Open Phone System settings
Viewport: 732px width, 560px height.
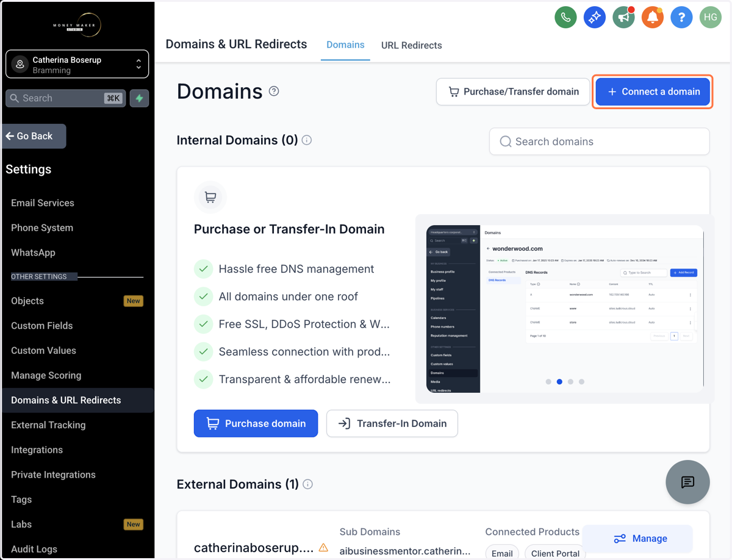point(42,228)
